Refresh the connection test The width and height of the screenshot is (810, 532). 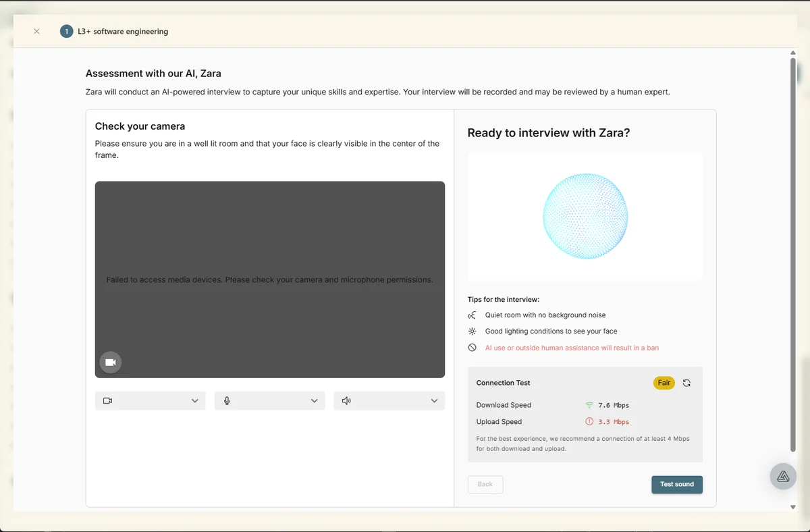pos(686,383)
